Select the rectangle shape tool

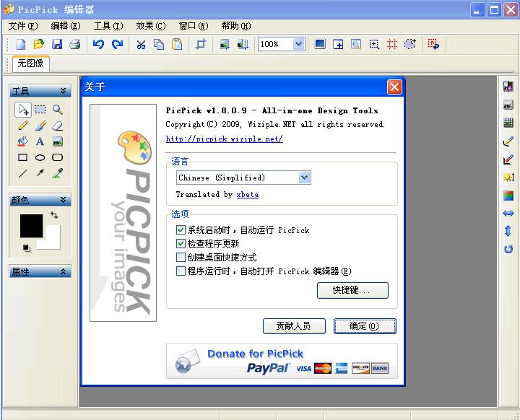(x=22, y=157)
